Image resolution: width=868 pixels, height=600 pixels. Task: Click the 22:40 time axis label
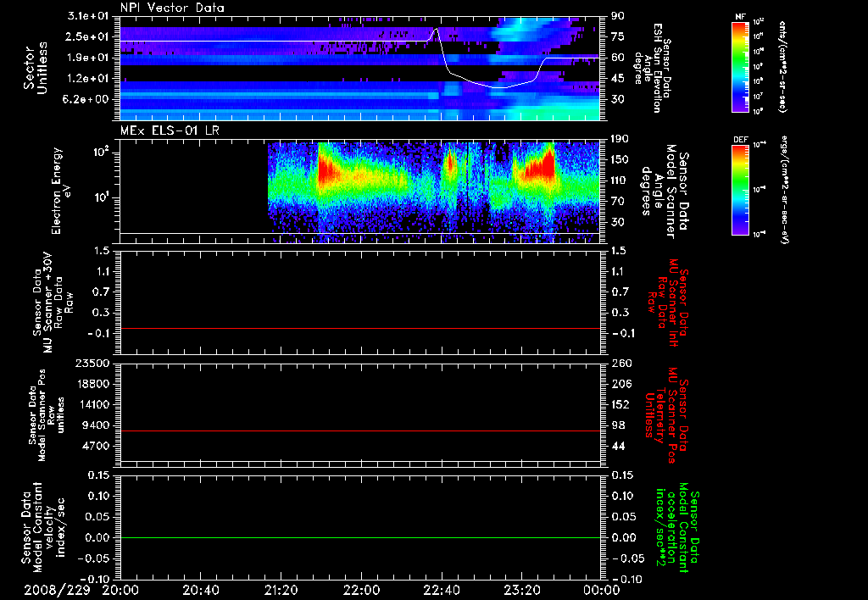pos(441,590)
